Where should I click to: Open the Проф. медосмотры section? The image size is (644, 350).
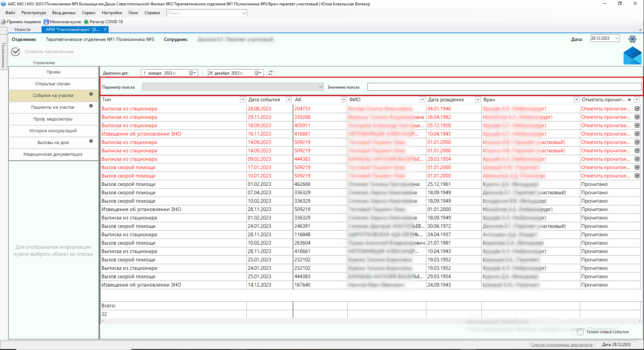pyautogui.click(x=53, y=119)
